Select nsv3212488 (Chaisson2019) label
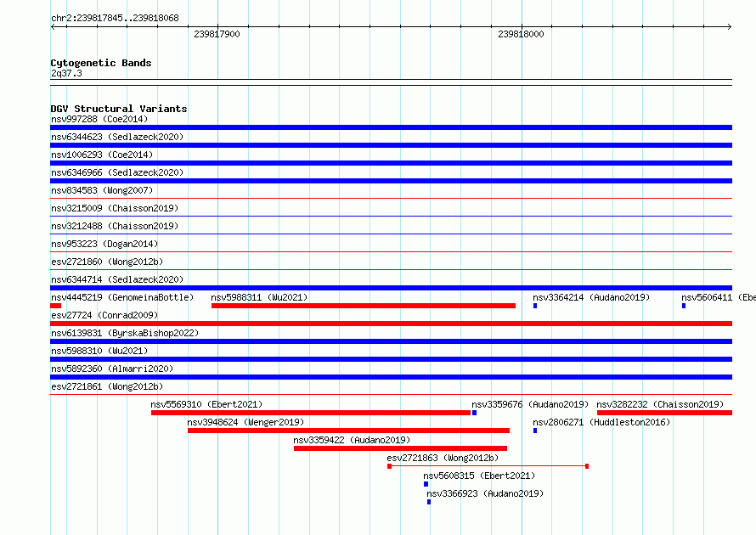The width and height of the screenshot is (756, 535). coord(115,226)
